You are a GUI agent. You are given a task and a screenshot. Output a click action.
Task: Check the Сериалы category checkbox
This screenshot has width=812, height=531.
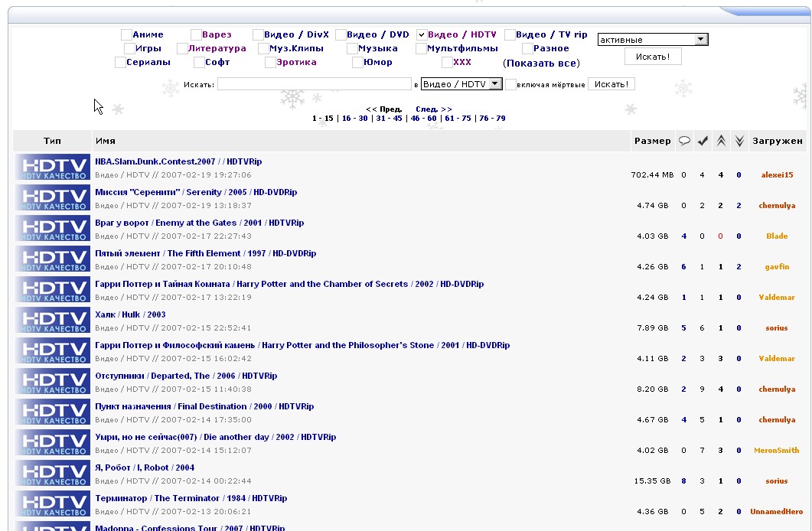(x=120, y=63)
